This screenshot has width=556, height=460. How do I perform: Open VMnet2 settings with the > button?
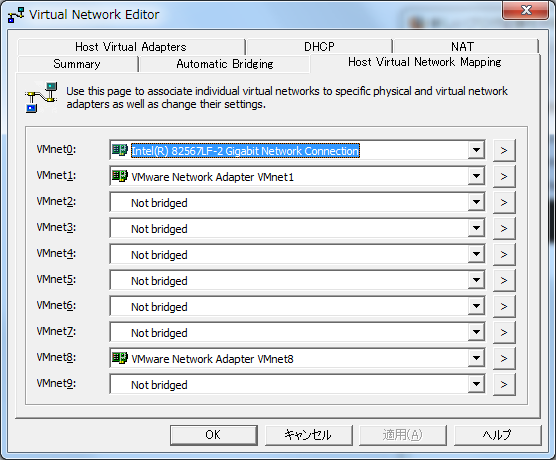504,202
